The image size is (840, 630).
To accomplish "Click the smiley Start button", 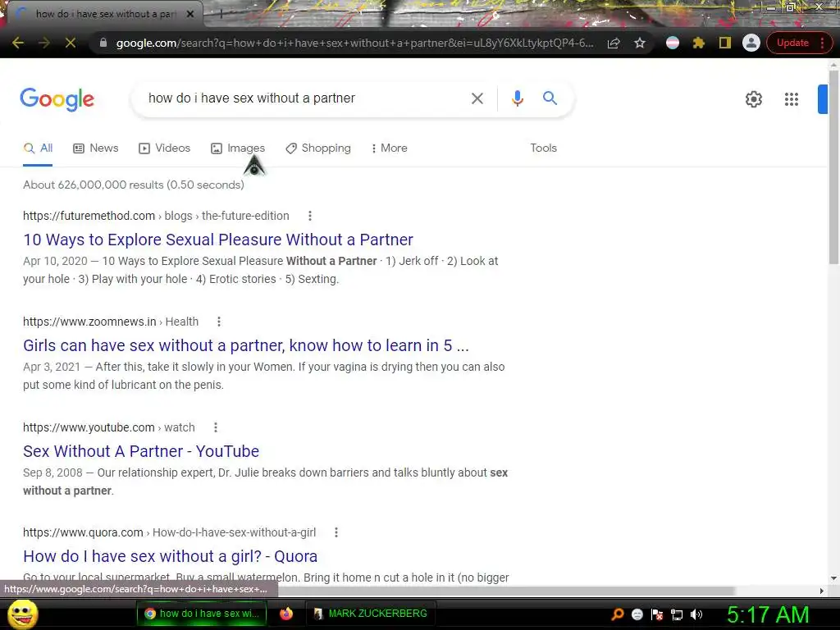I will point(22,614).
